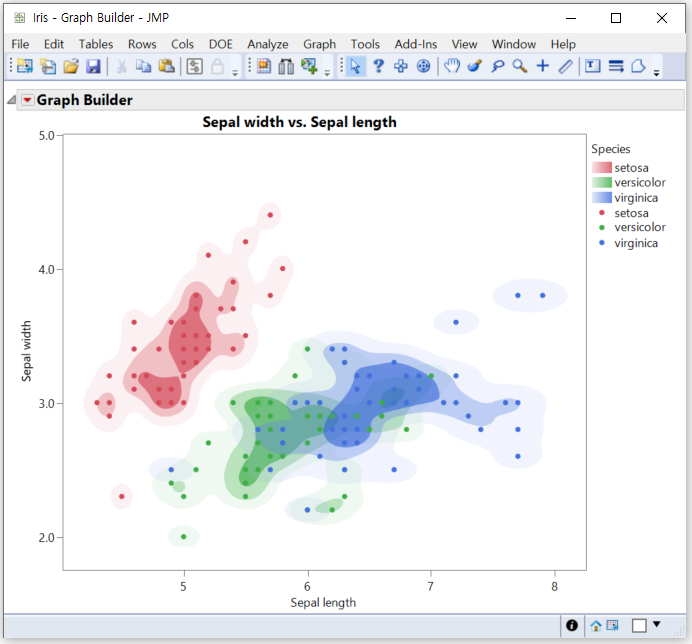
Task: Click the virginica blue point legend marker
Action: pyautogui.click(x=602, y=243)
